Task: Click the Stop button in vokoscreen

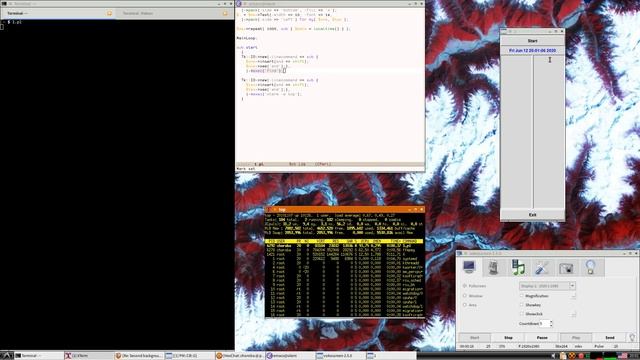Action: [x=508, y=338]
